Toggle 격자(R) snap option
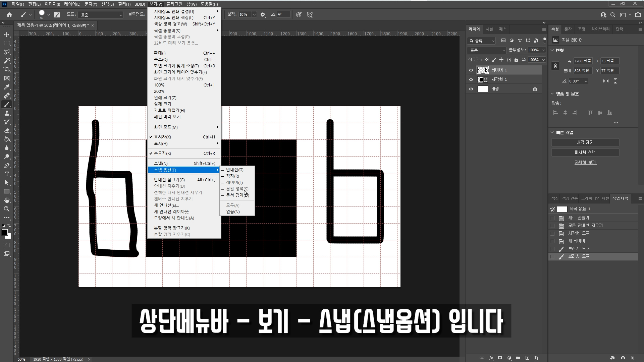This screenshot has height=362, width=644. (232, 176)
